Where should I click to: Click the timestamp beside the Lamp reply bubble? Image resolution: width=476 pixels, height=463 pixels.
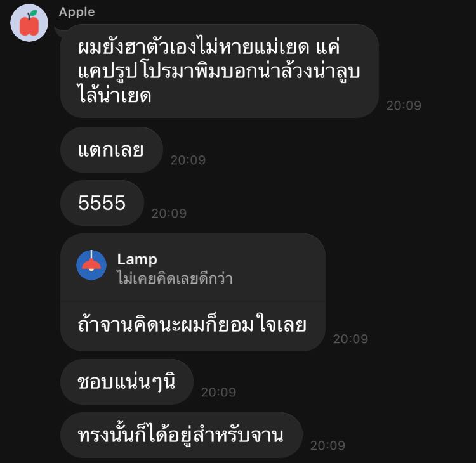(x=350, y=339)
